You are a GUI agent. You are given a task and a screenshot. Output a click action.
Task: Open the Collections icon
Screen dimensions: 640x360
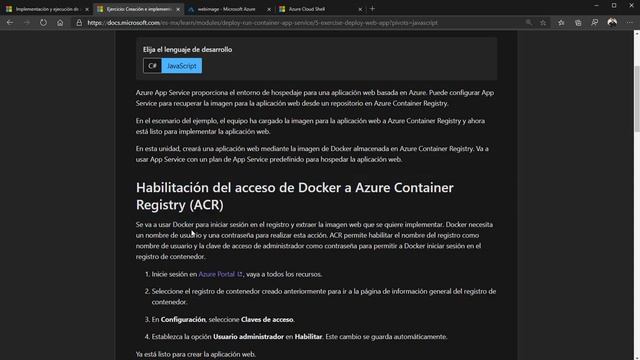point(578,23)
